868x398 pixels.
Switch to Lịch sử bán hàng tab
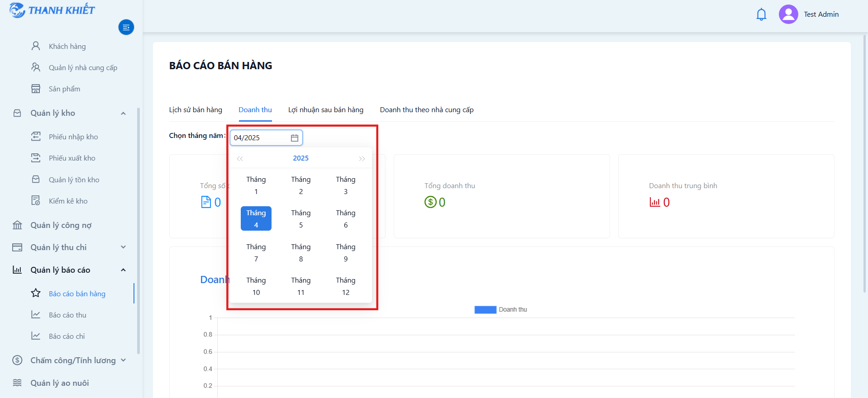pyautogui.click(x=196, y=110)
